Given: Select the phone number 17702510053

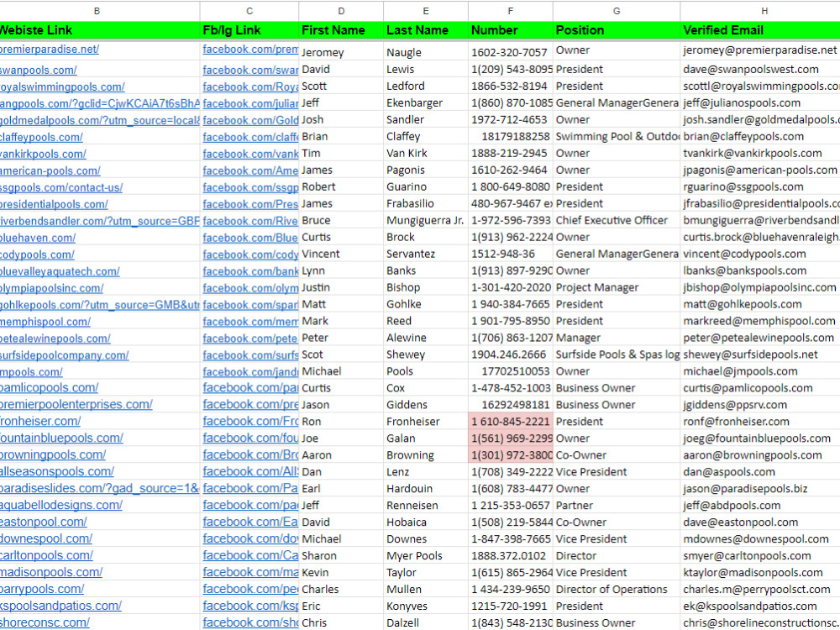Looking at the screenshot, I should (x=511, y=371).
